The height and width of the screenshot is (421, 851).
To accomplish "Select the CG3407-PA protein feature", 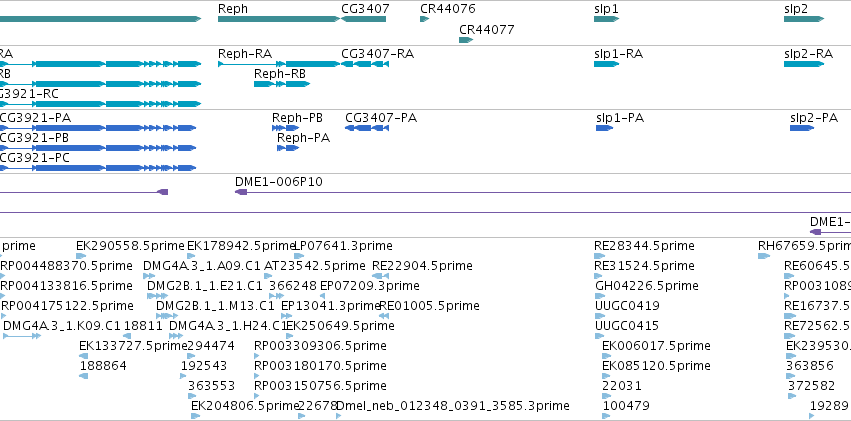I will (367, 128).
